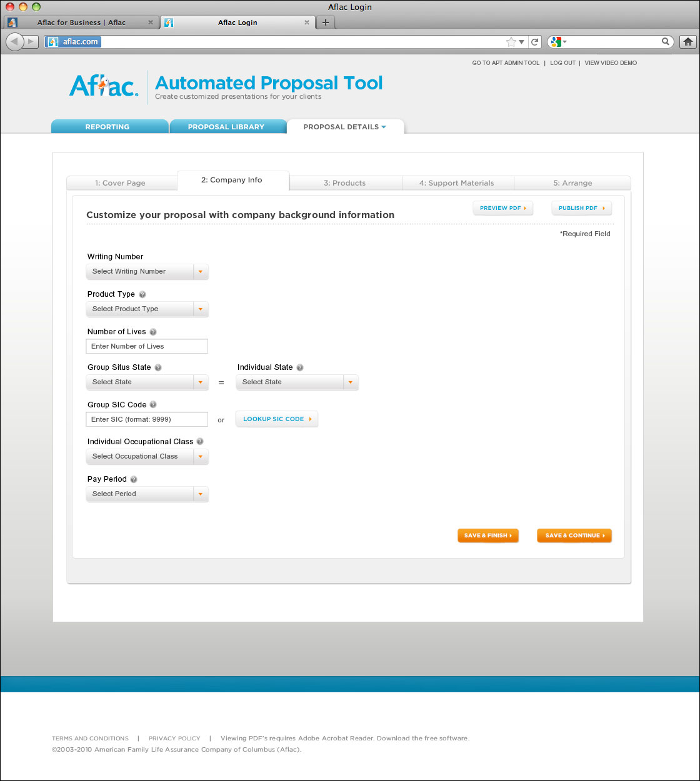Show help for Product Type
The image size is (700, 781).
click(142, 294)
